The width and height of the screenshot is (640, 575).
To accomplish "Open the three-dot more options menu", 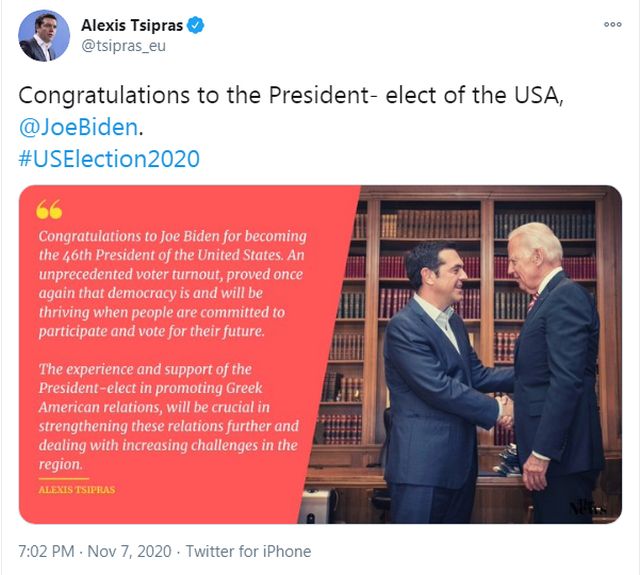I will [612, 24].
